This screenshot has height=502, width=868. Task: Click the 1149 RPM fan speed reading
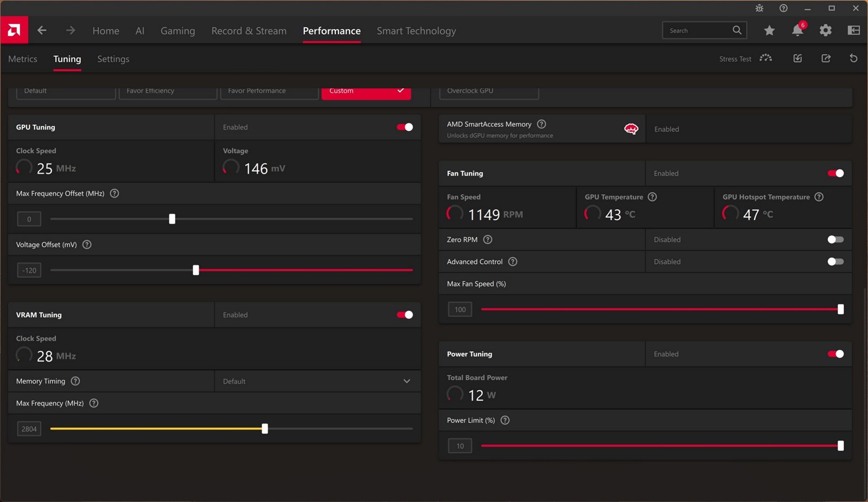[495, 215]
